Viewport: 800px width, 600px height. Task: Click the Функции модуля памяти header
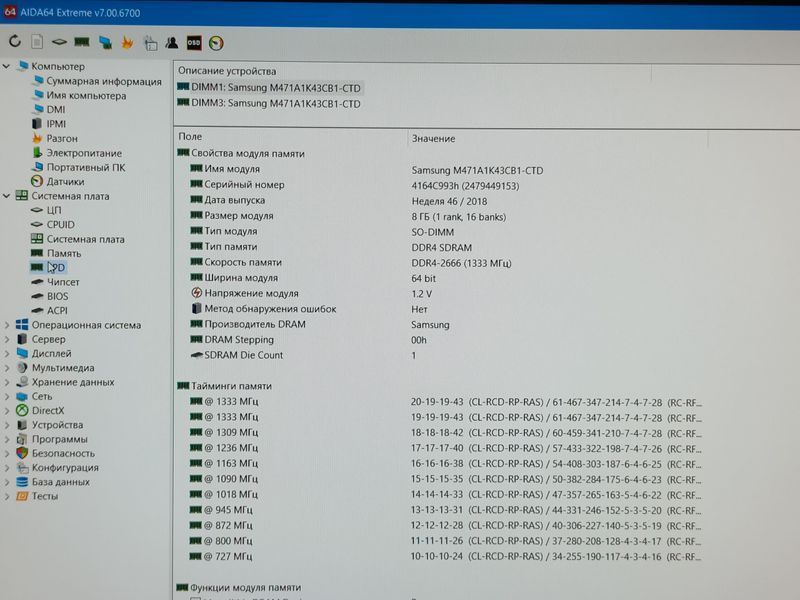click(x=239, y=587)
